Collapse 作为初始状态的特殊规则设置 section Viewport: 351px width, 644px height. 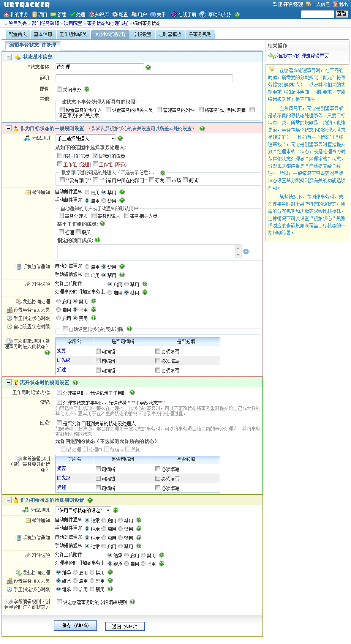9,500
